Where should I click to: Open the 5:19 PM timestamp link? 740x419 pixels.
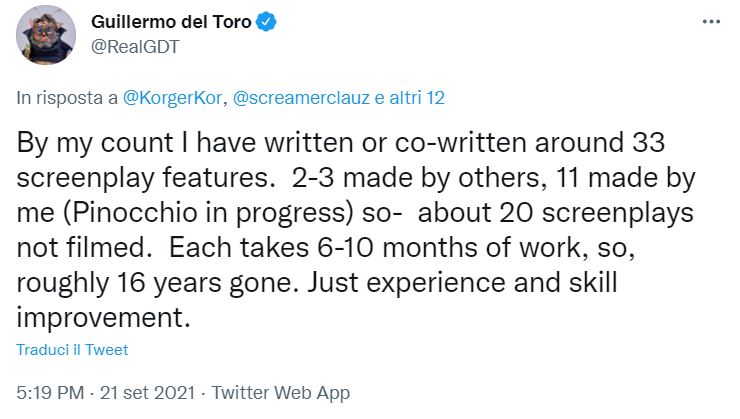[50, 393]
